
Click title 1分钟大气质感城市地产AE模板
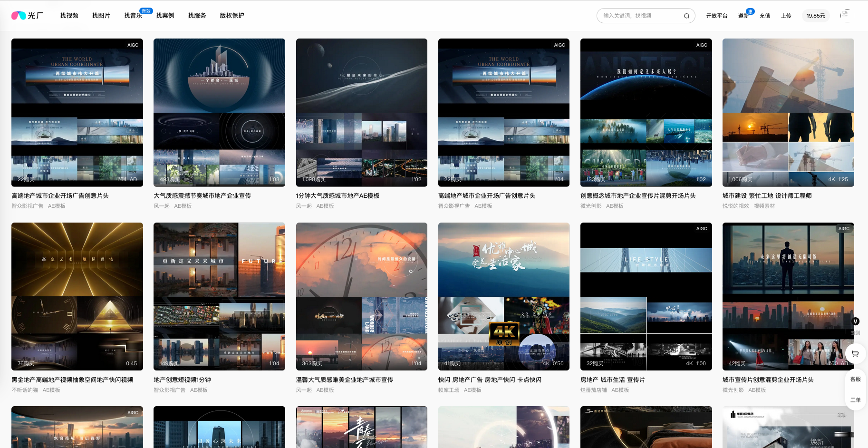click(x=338, y=196)
